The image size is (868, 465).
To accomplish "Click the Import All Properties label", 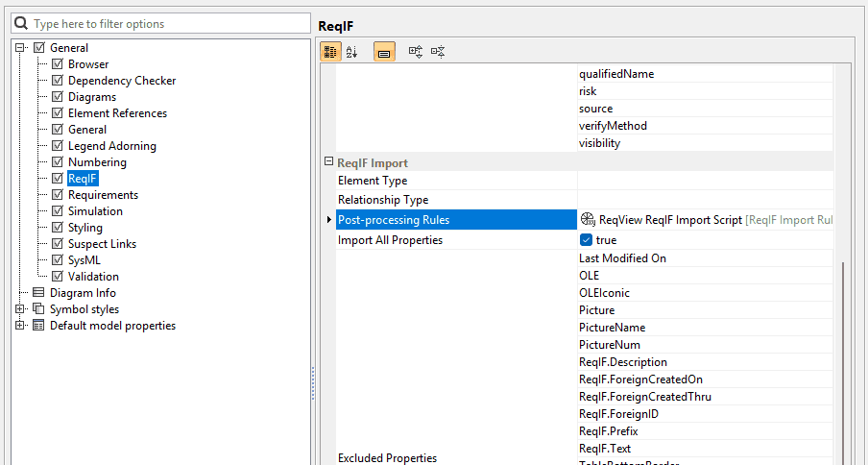I will [390, 239].
